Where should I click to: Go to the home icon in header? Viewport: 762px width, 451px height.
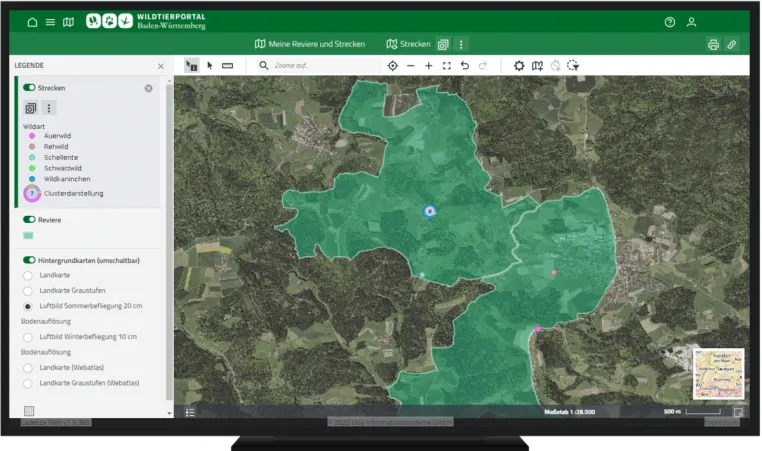(32, 22)
